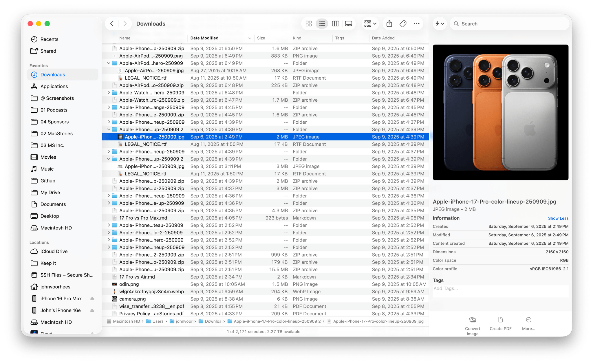Screen dimensions: 593x364
Task: Eject iPhone 16 Pro Max
Action: click(92, 299)
